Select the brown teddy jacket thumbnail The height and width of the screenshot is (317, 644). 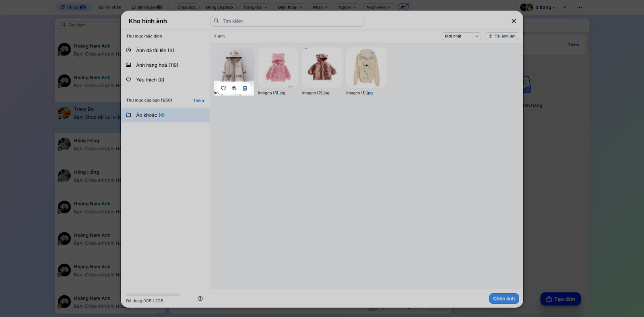point(322,67)
